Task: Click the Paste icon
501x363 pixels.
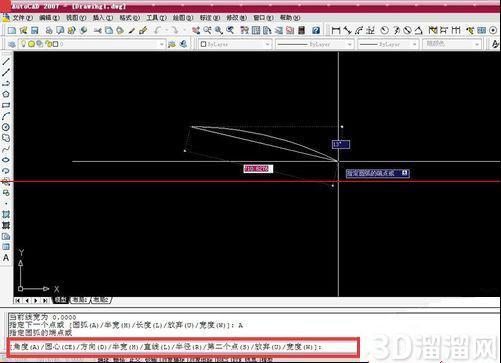Action: [120, 31]
